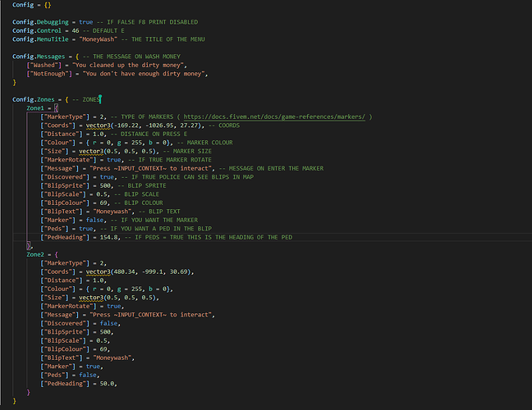This screenshot has height=410, width=532.
Task: Place cursor on Config.Zones declaration
Action: pos(36,99)
